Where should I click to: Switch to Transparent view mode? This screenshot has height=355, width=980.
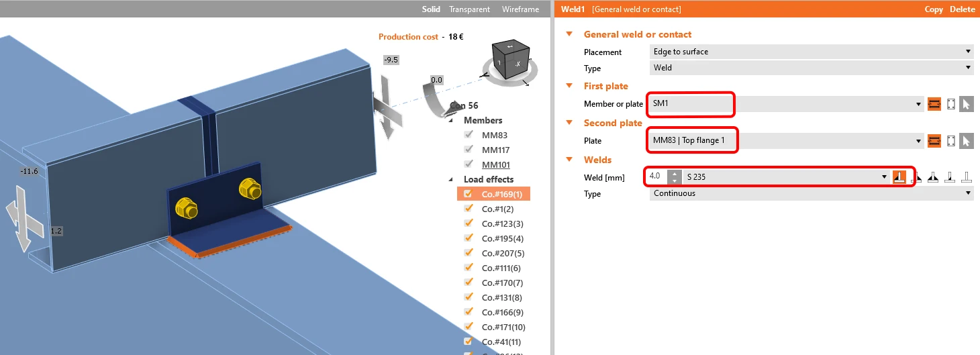pyautogui.click(x=470, y=9)
